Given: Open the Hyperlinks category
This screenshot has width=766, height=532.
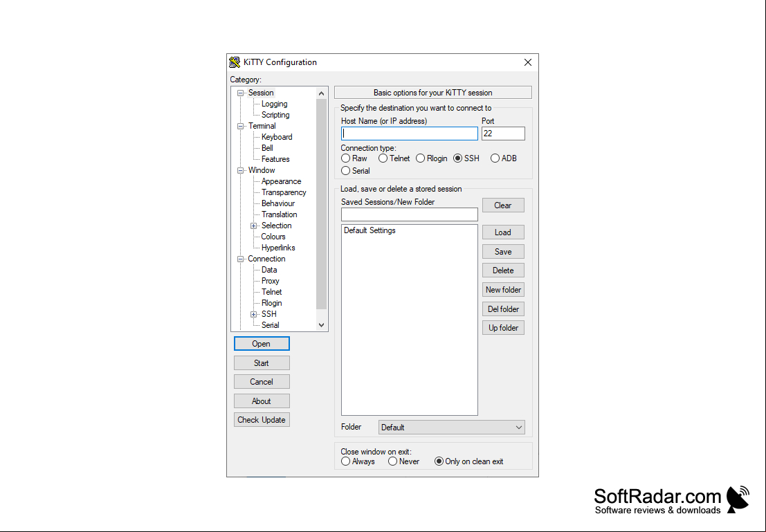Looking at the screenshot, I should pos(278,248).
